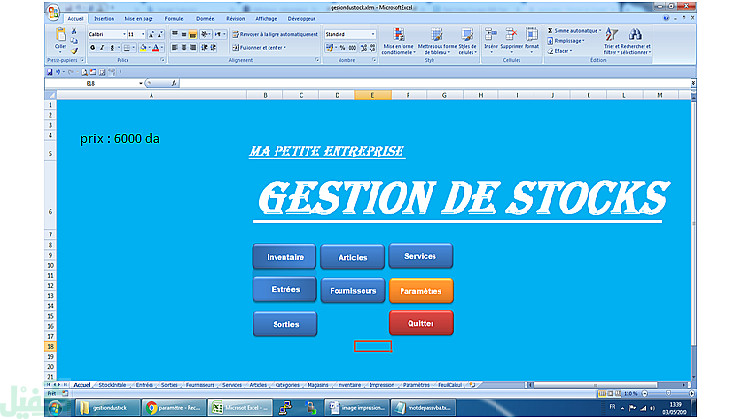
Task: Decrease font size with shrink icon
Action: point(160,34)
